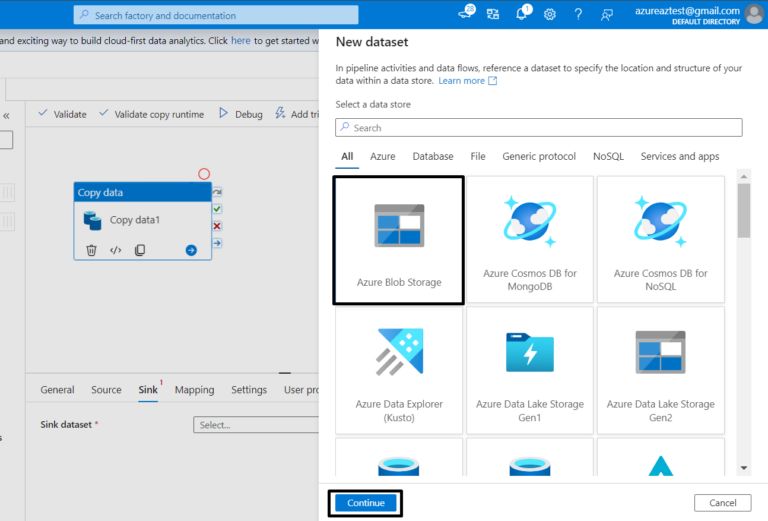Click the blue arrow on Copy data1 activity

pyautogui.click(x=191, y=250)
